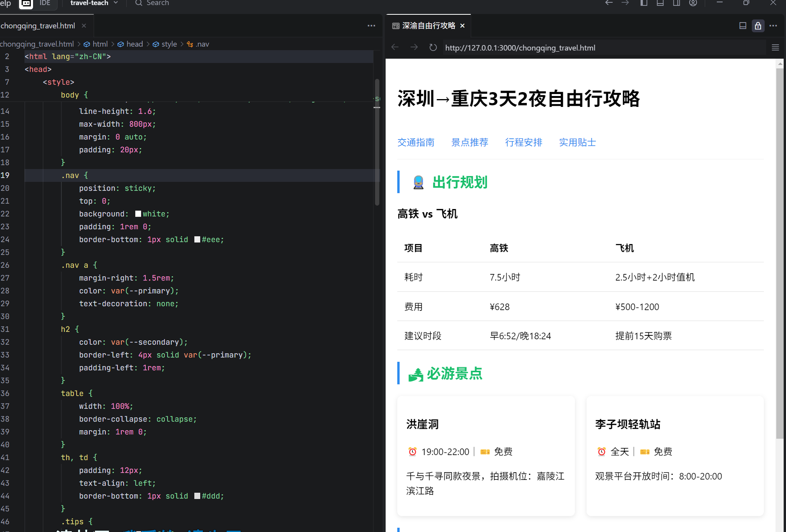
Task: Click page title 深圳→重庆3天2夜自由行攻略
Action: [519, 98]
